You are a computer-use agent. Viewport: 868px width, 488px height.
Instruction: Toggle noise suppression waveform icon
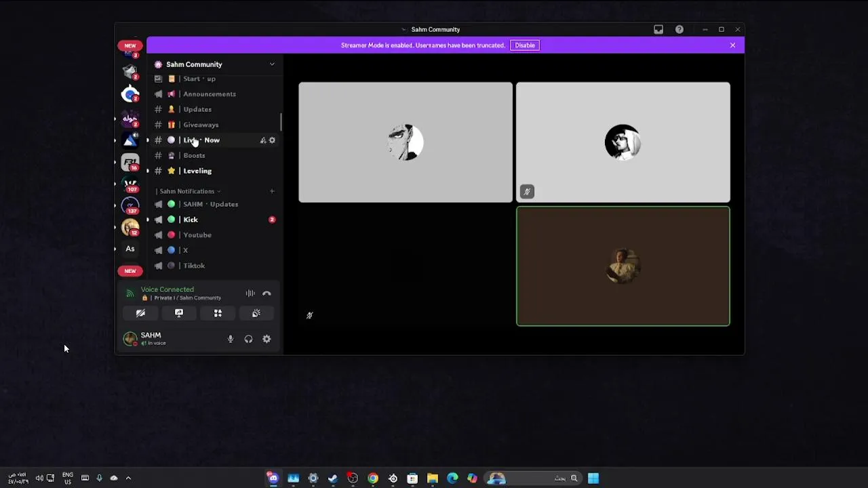[250, 293]
